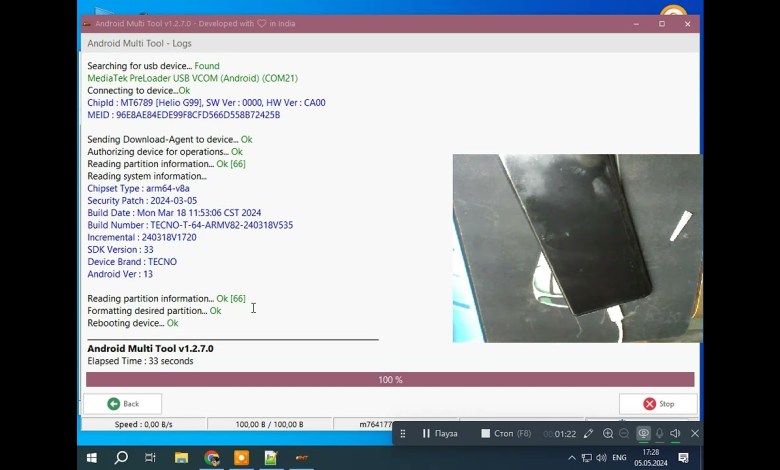The width and height of the screenshot is (780, 470).
Task: Click 'Security Patch : 2024-03-05' line
Action: point(142,200)
